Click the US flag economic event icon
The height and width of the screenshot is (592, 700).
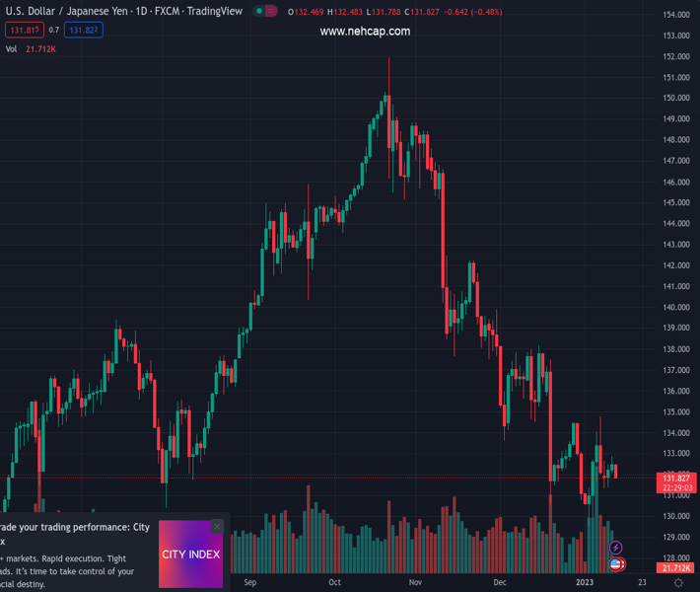pyautogui.click(x=616, y=563)
